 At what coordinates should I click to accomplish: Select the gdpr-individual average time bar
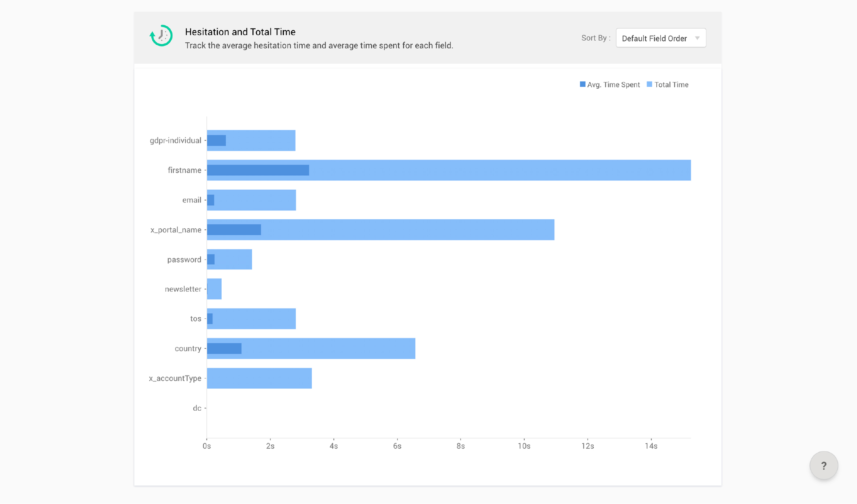click(x=216, y=141)
